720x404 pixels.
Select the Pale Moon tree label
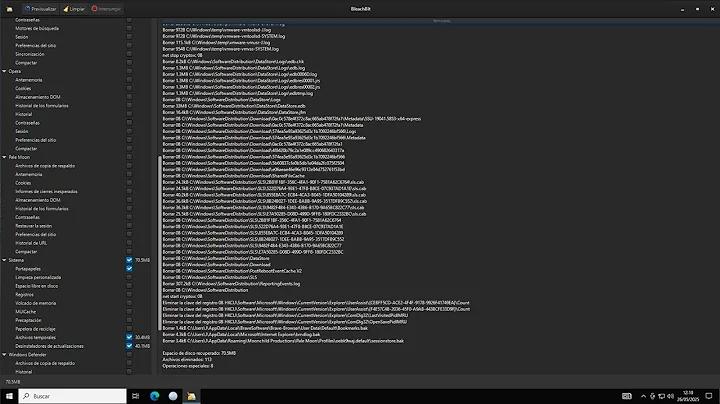pos(19,157)
